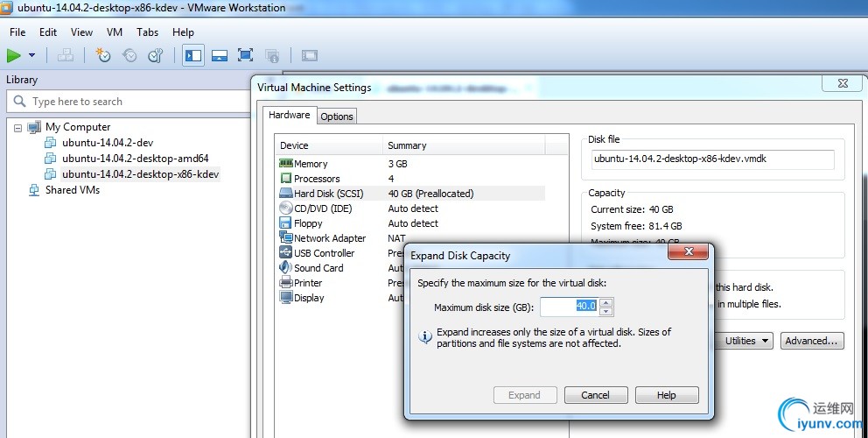
Task: Decrease disk size with the down spinner arrow
Action: [606, 311]
